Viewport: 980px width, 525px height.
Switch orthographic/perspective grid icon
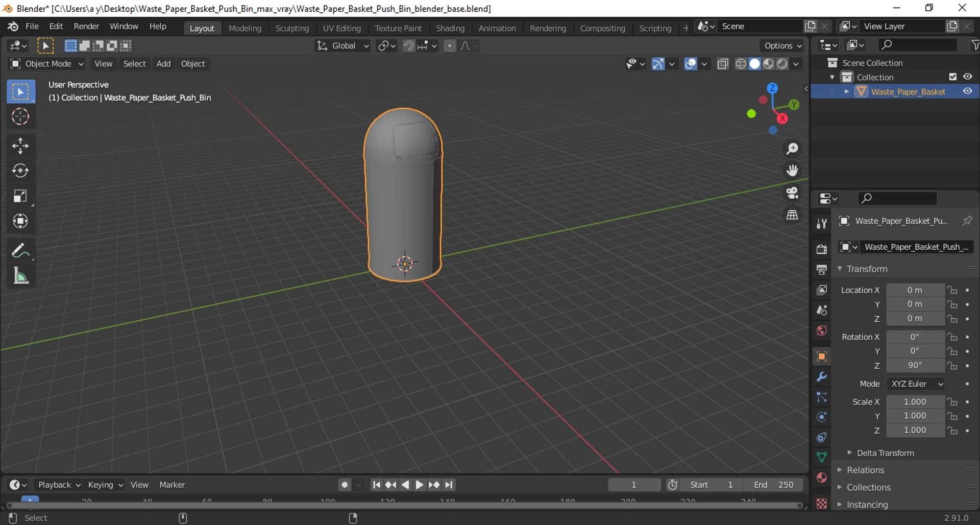coord(792,215)
